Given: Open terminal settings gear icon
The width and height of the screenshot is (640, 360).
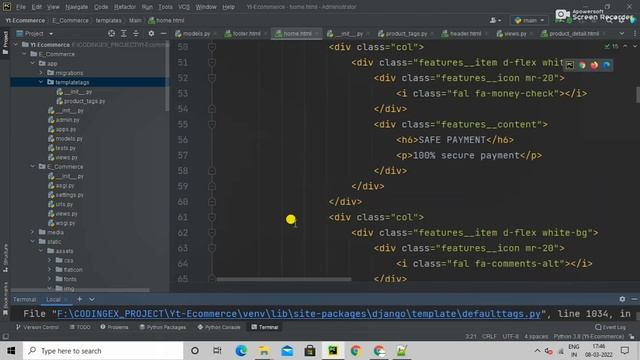Looking at the screenshot, I should pyautogui.click(x=622, y=299).
